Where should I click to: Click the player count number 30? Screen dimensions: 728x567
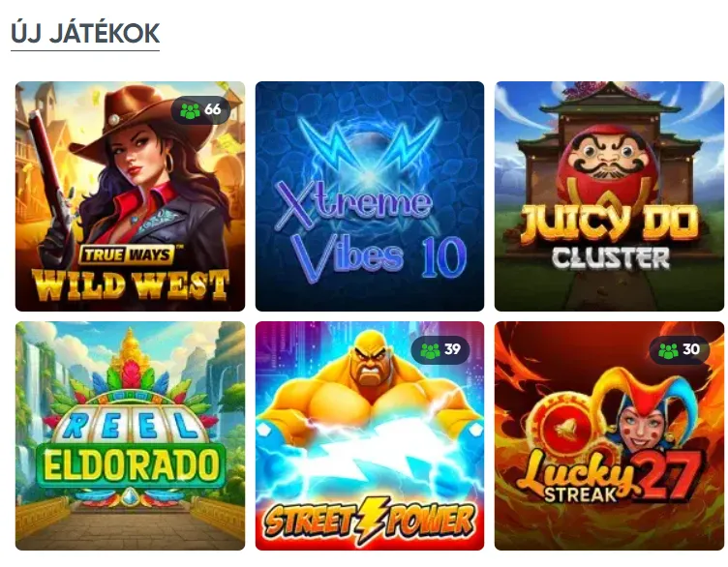pyautogui.click(x=691, y=349)
